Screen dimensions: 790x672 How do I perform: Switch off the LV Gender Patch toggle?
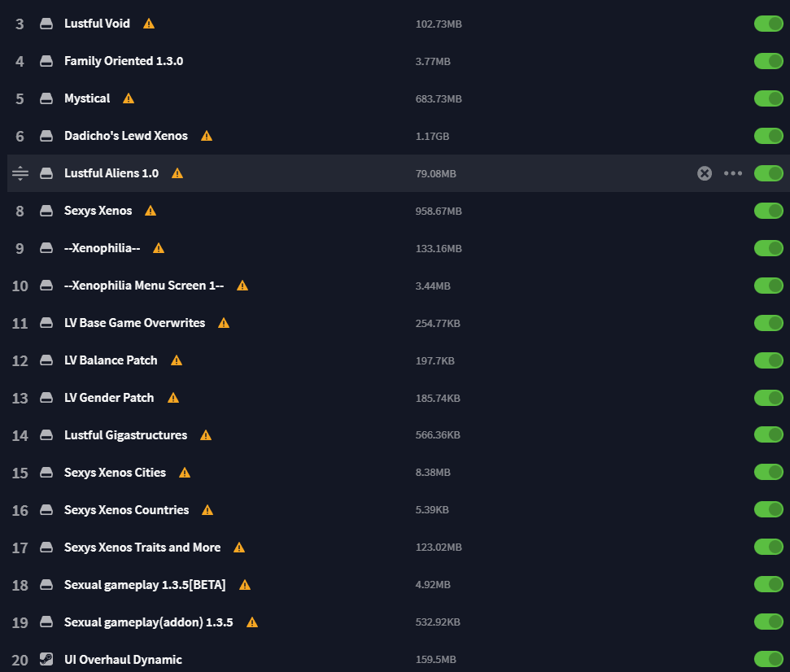(x=768, y=398)
